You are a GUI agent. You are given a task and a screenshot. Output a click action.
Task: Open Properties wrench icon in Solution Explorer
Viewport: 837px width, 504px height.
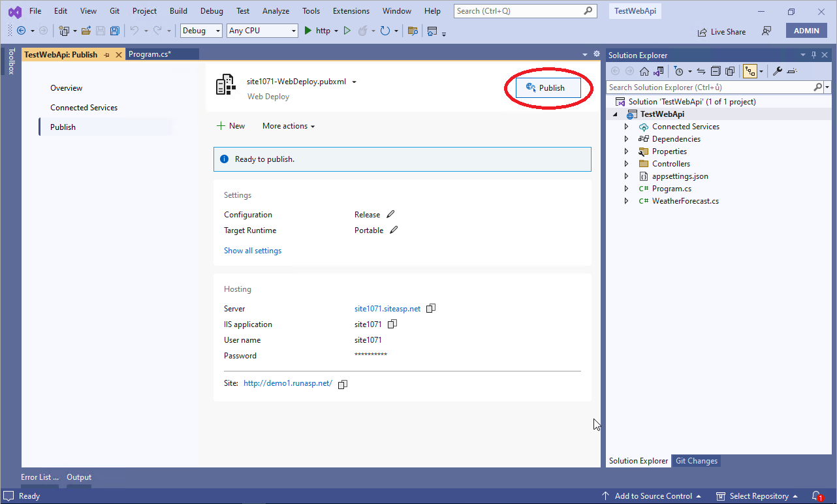coord(778,71)
